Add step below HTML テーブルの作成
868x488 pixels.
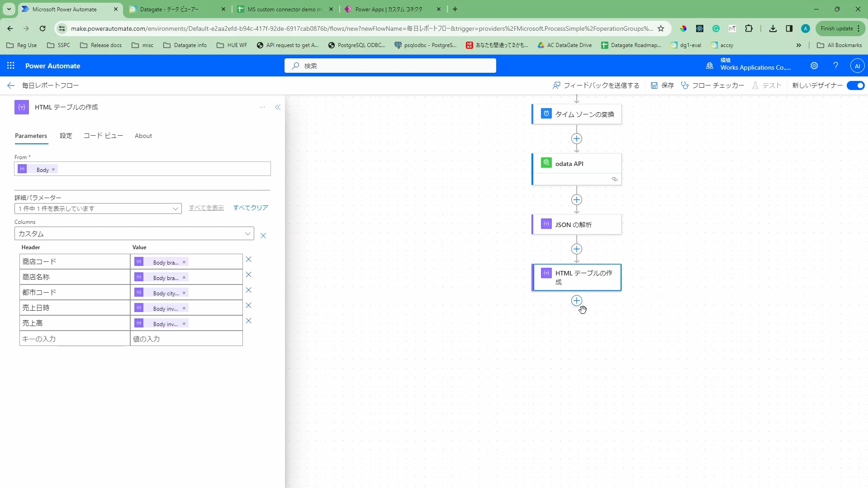[x=577, y=301]
